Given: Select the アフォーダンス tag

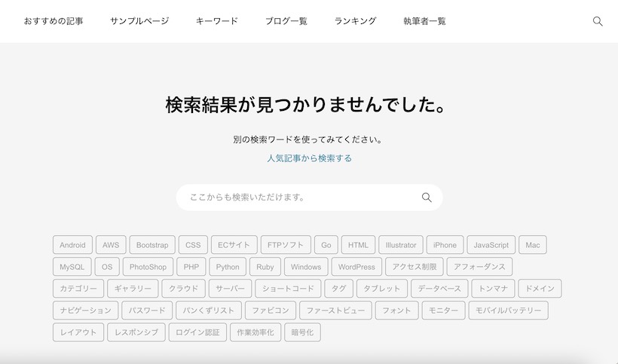Looking at the screenshot, I should 479,267.
